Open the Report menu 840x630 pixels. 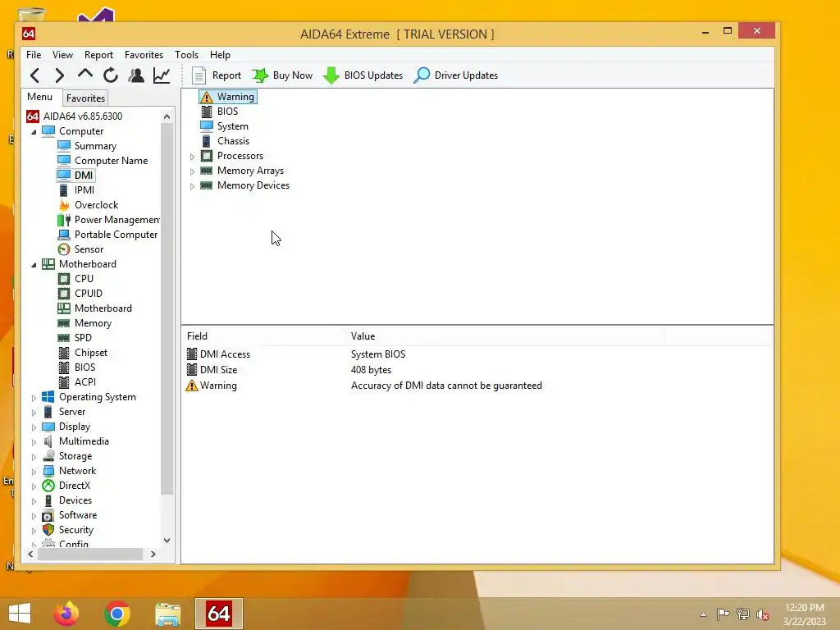(98, 55)
